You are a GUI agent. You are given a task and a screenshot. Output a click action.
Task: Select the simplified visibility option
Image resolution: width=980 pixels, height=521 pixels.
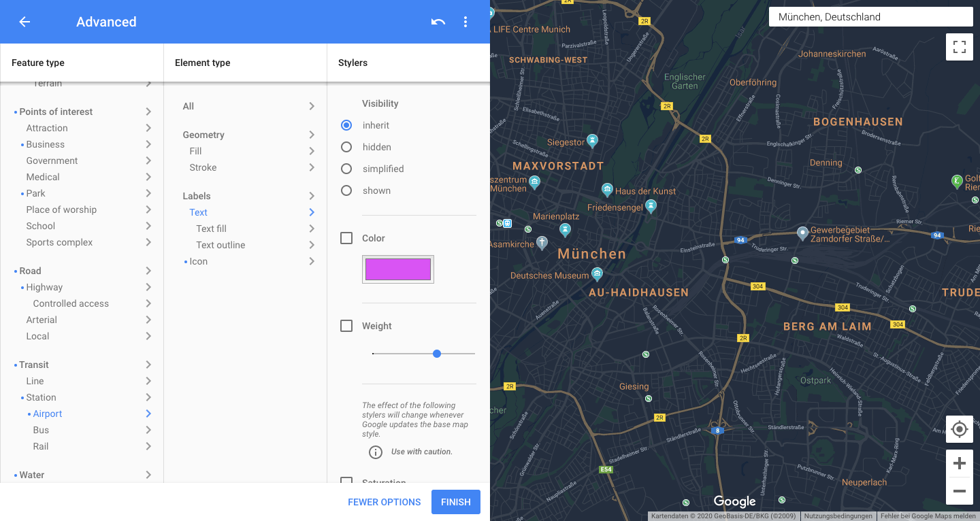(x=346, y=169)
